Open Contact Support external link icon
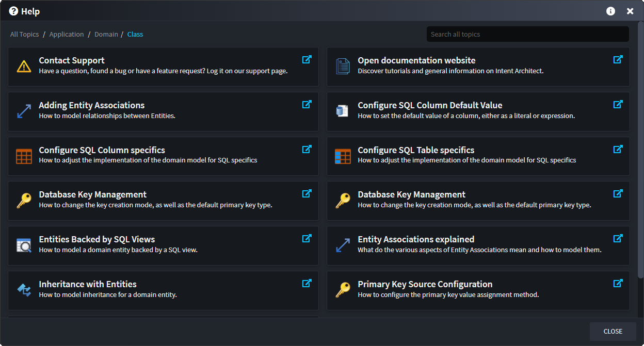The height and width of the screenshot is (346, 644). click(307, 60)
